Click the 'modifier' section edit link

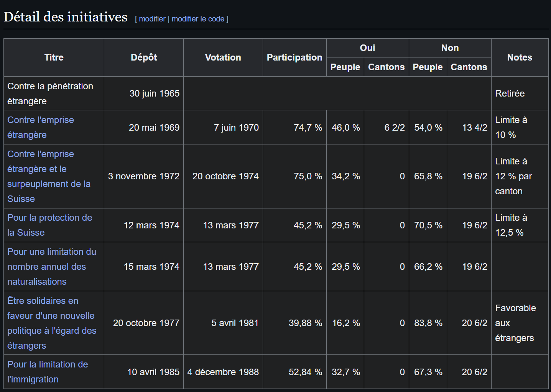coord(152,19)
